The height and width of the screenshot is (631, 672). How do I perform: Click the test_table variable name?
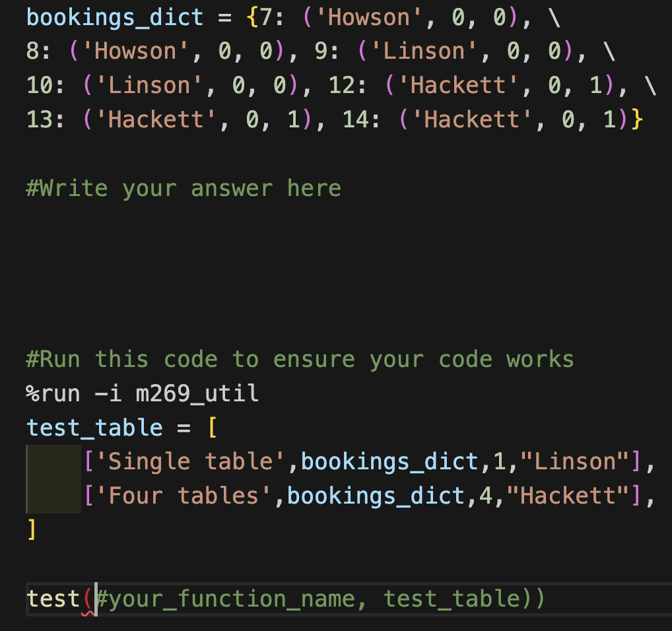(94, 427)
